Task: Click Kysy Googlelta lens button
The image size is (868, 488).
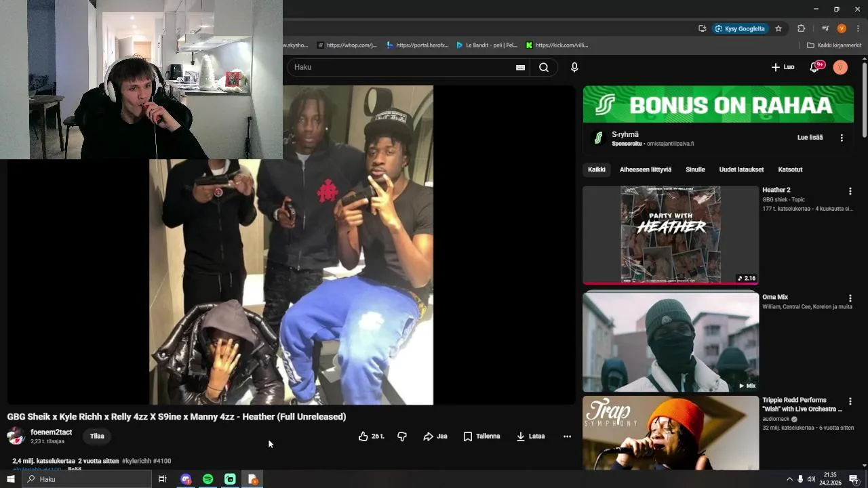Action: coord(740,28)
